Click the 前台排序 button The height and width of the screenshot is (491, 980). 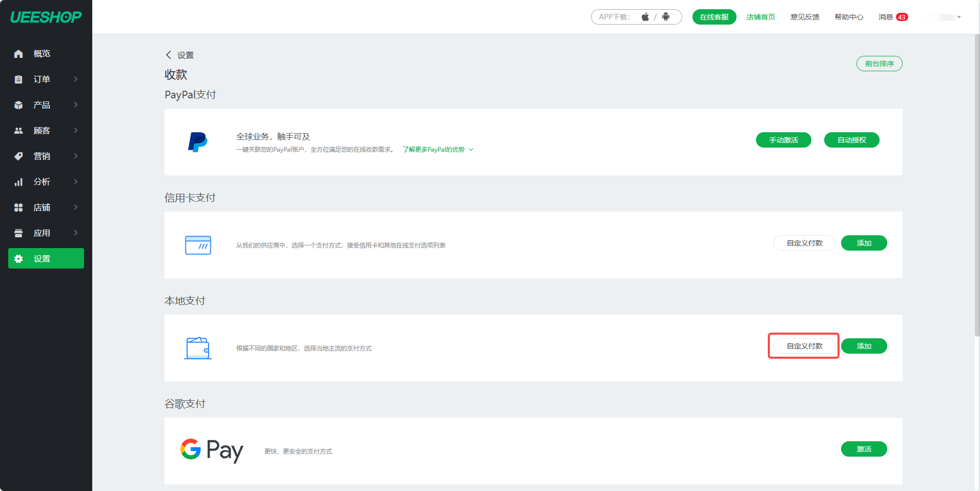(880, 64)
